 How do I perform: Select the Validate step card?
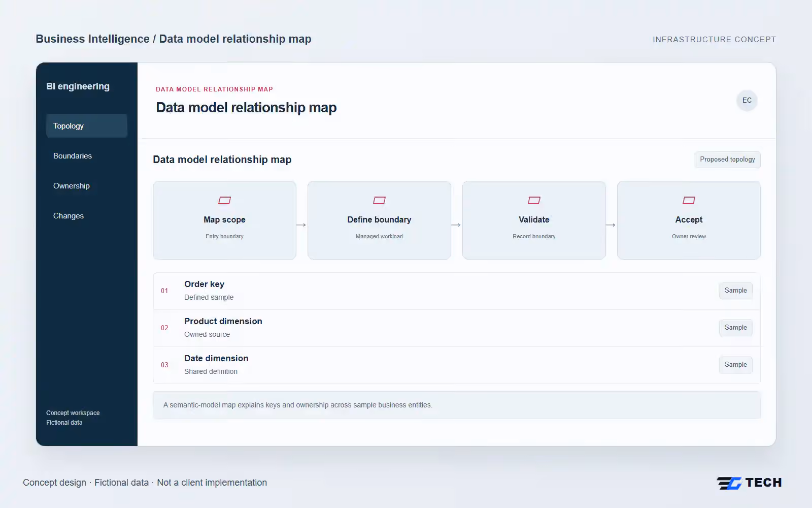coord(534,220)
